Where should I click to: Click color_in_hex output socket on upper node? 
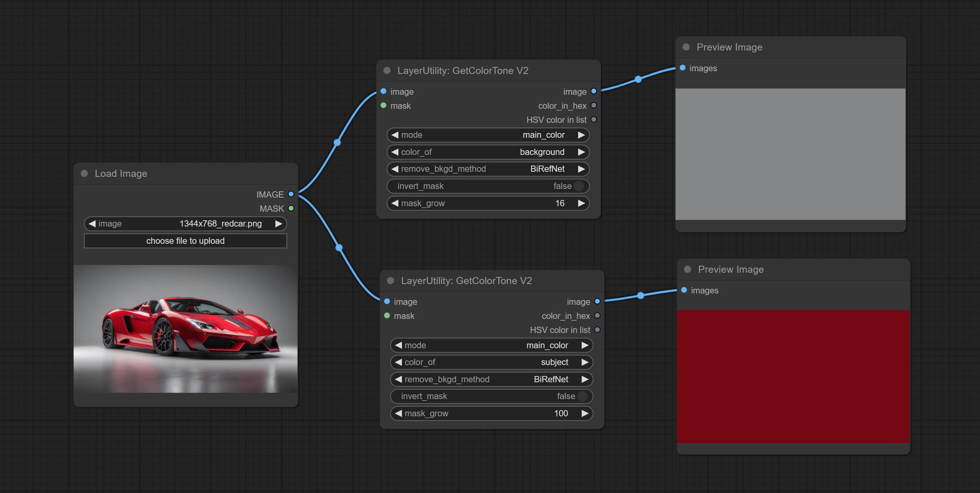point(594,105)
